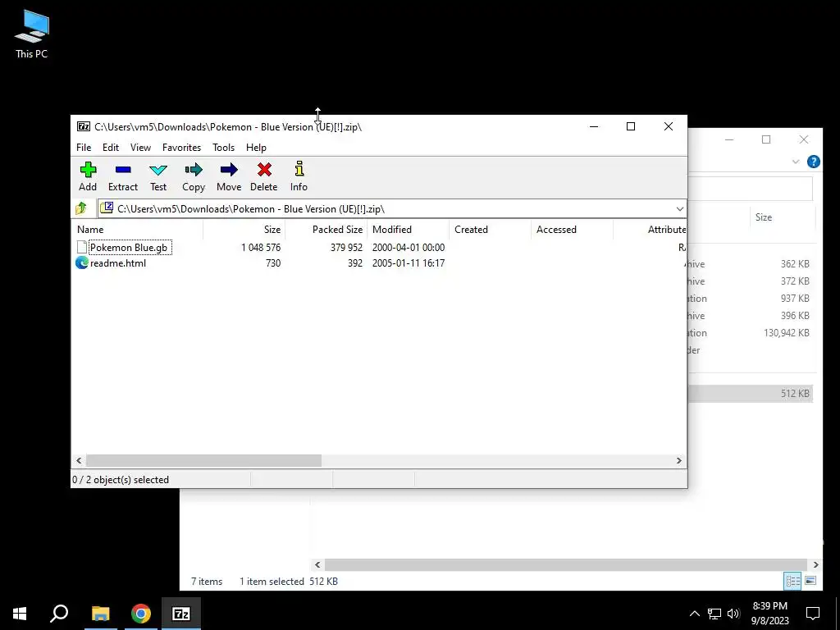840x630 pixels.
Task: Click the volume tray icon
Action: tap(733, 614)
